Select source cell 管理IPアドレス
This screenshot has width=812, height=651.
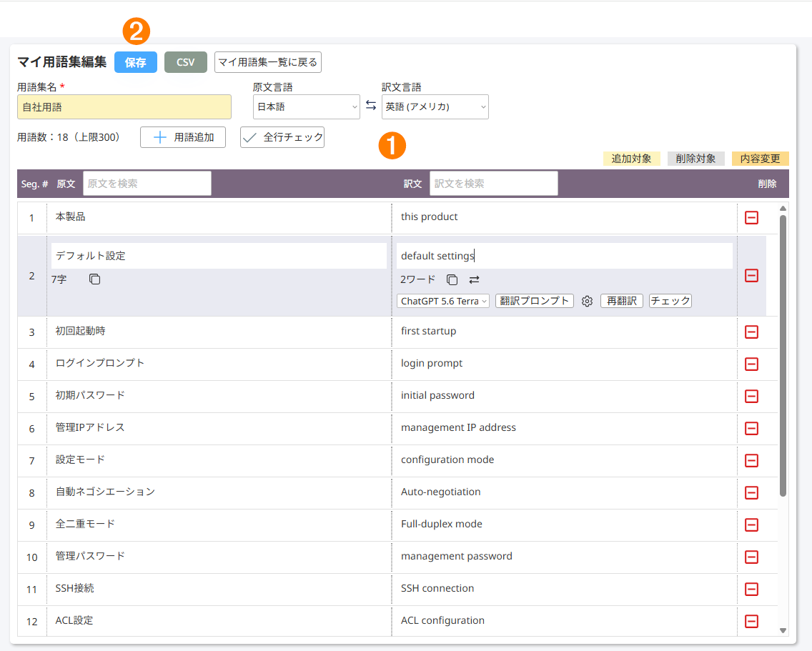[219, 428]
